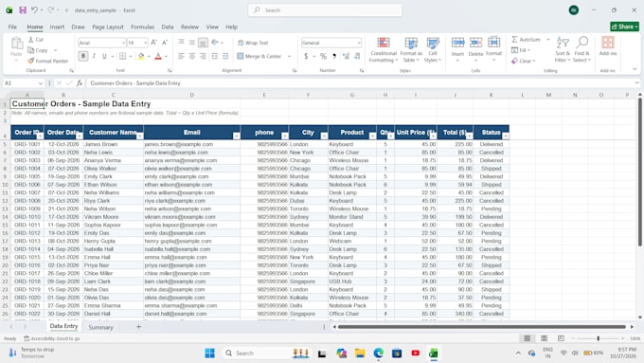Expand the Name Box dropdown arrow
The width and height of the screenshot is (644, 363).
pos(40,83)
